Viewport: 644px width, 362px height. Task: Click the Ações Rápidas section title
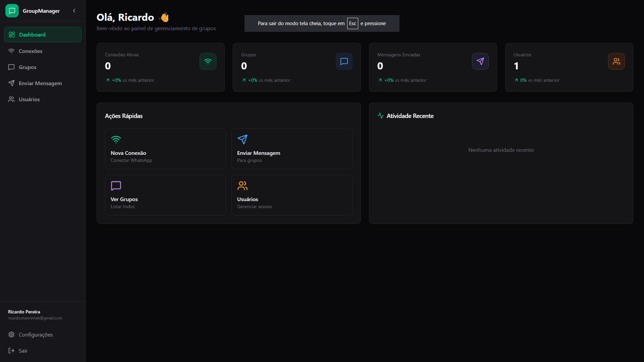point(124,116)
